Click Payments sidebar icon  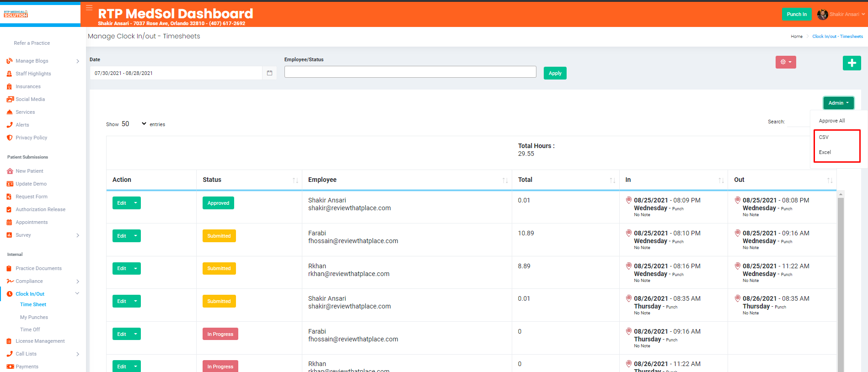pyautogui.click(x=10, y=367)
